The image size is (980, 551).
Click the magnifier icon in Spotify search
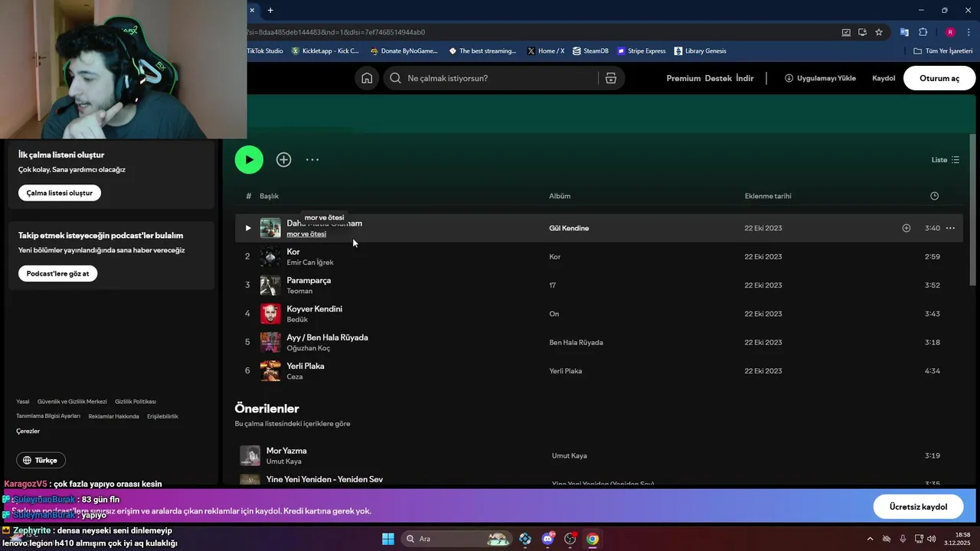pos(395,78)
